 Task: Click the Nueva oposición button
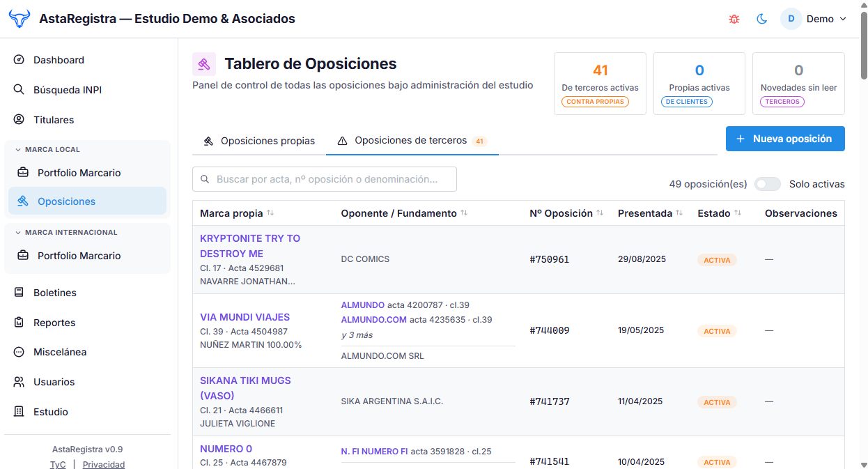pos(785,139)
